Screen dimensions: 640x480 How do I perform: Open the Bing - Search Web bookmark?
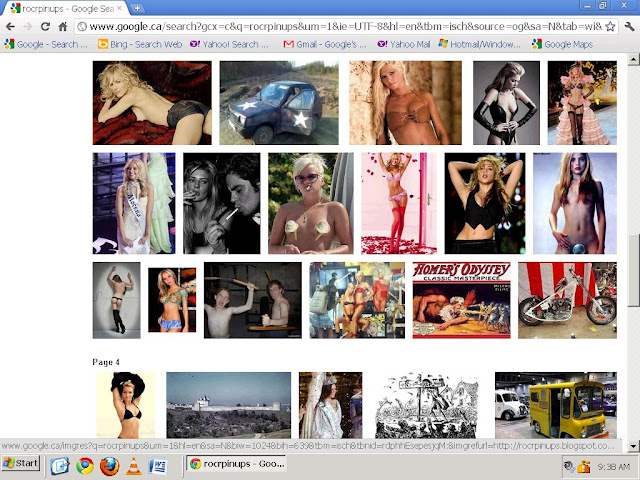pyautogui.click(x=140, y=44)
